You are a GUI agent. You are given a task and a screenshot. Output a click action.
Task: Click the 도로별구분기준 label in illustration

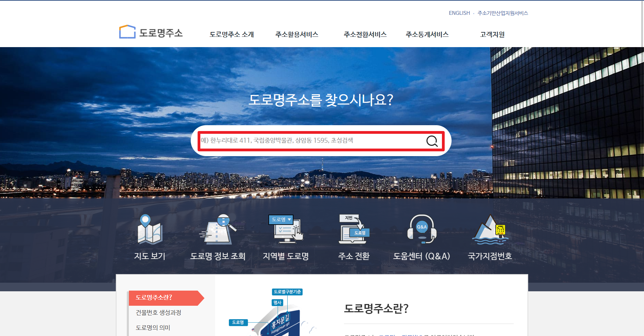coord(287,292)
